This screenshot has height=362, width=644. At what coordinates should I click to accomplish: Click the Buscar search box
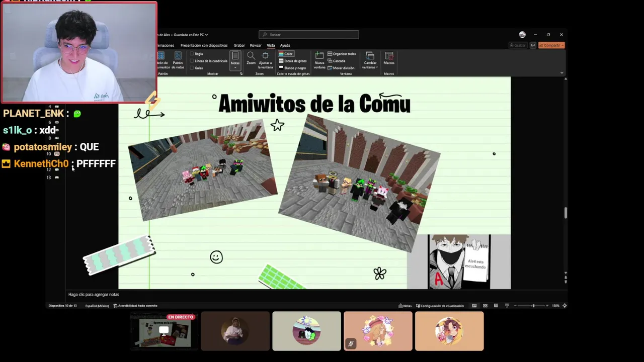coord(309,35)
